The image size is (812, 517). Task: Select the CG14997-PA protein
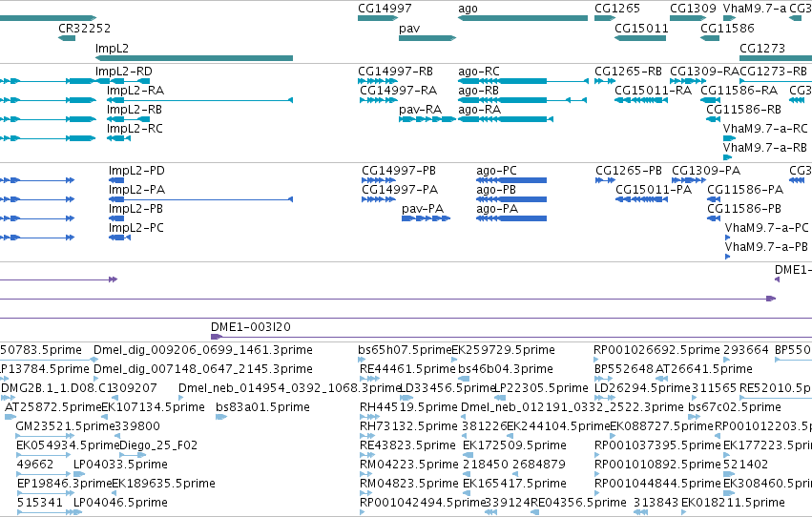tap(379, 199)
